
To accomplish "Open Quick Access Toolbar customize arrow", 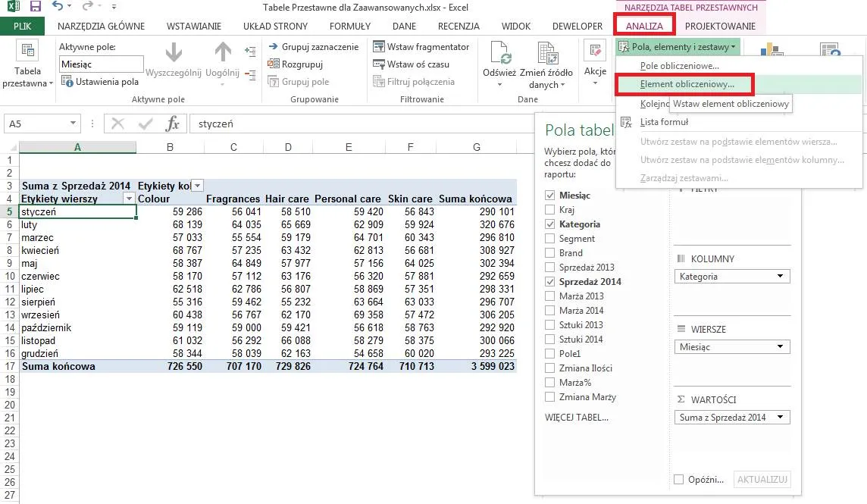I will [x=114, y=7].
